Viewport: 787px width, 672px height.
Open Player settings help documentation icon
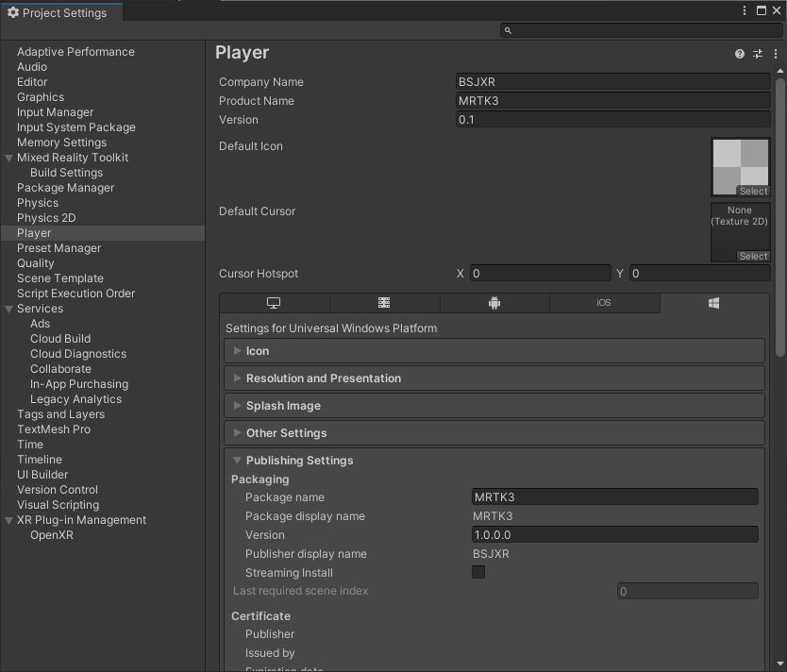[x=740, y=54]
